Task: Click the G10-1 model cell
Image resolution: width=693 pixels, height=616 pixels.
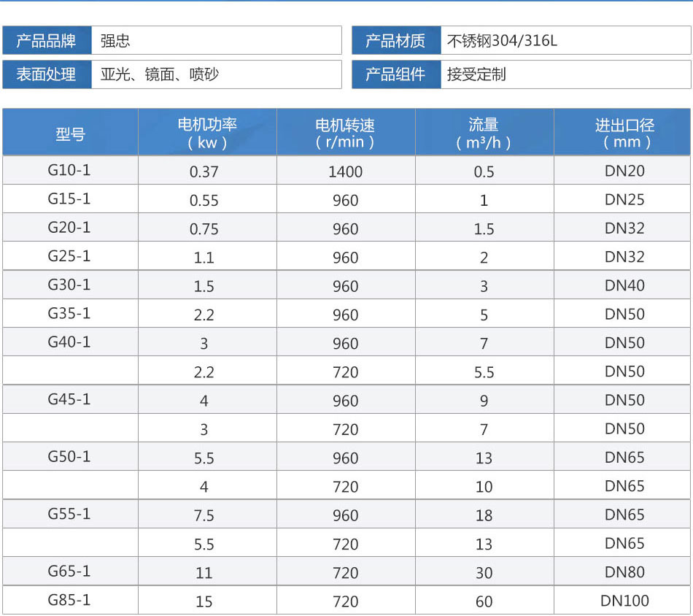Action: click(70, 171)
